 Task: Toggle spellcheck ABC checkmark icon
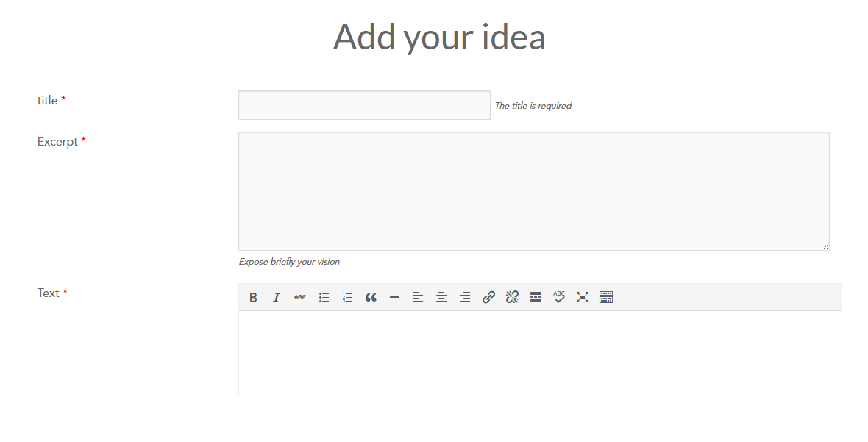559,298
